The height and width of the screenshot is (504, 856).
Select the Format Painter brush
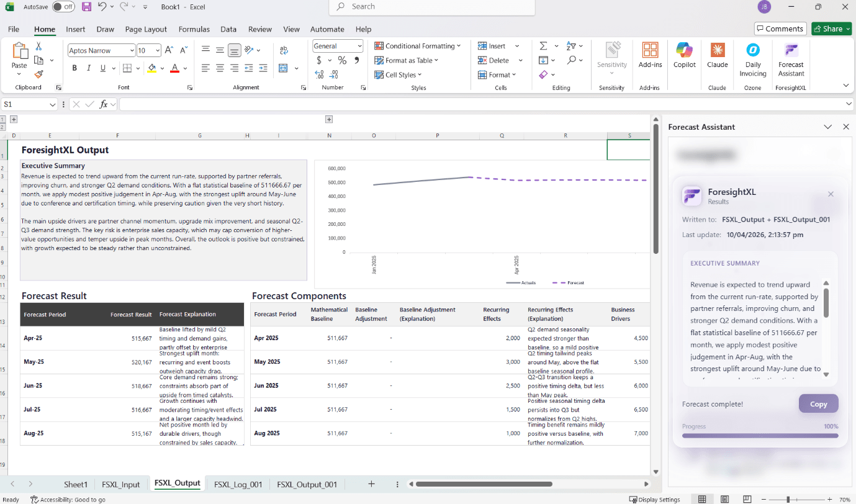click(38, 74)
